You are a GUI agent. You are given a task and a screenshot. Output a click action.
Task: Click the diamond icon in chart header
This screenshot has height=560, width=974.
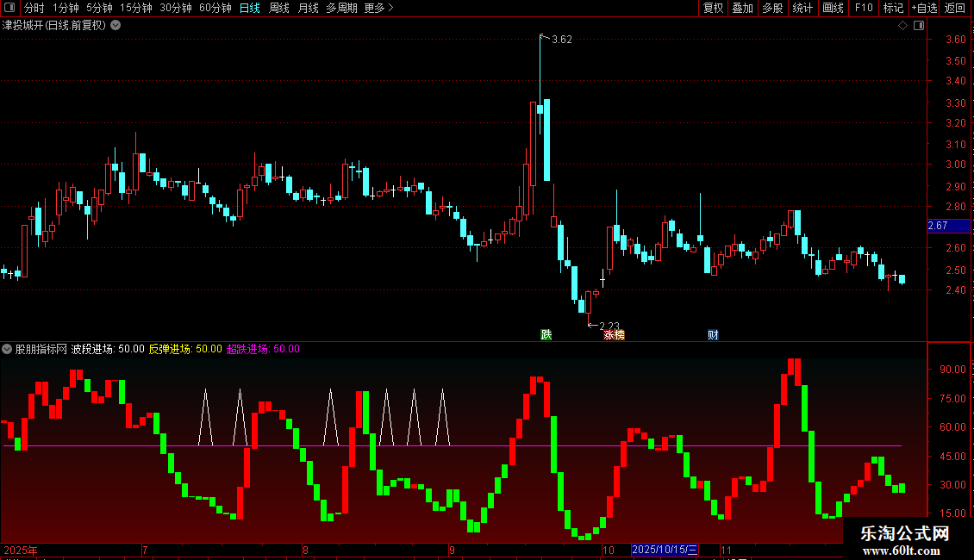903,26
